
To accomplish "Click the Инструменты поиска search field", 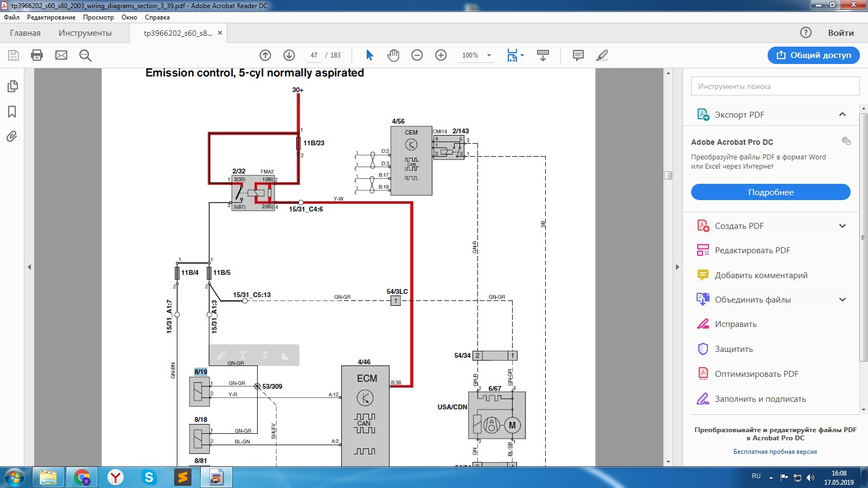I will [775, 86].
